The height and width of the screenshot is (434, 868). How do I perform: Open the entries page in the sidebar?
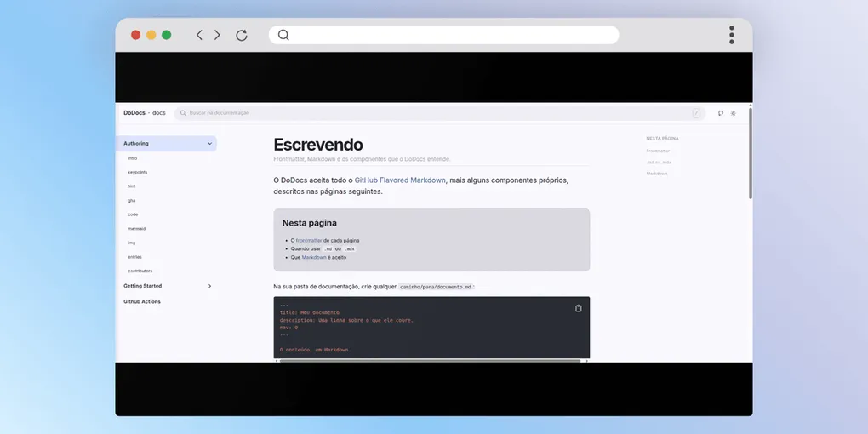(134, 257)
